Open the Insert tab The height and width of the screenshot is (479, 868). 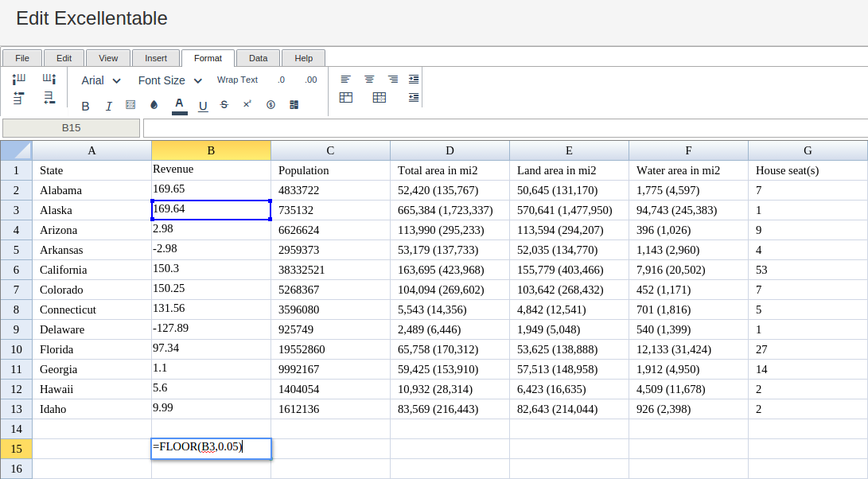pos(156,58)
